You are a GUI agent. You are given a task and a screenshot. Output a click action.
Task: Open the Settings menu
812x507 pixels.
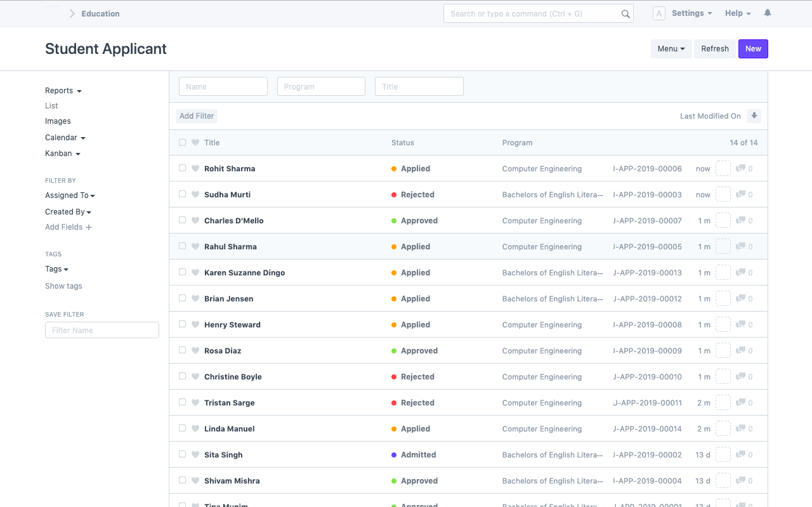[x=691, y=13]
